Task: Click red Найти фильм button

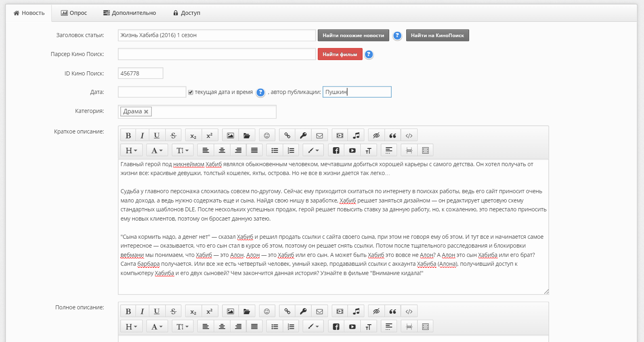Action: click(x=340, y=54)
